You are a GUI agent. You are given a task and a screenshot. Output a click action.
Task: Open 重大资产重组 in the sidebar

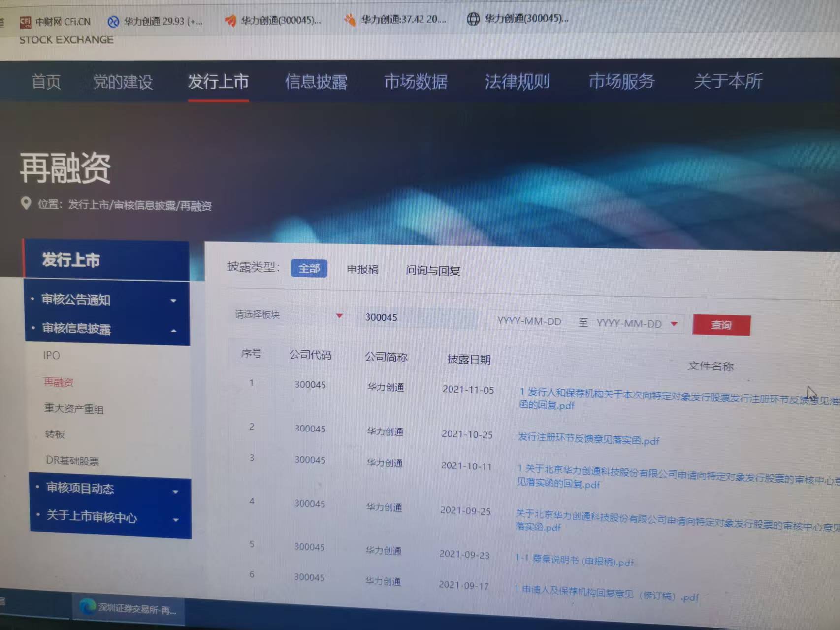coord(74,408)
